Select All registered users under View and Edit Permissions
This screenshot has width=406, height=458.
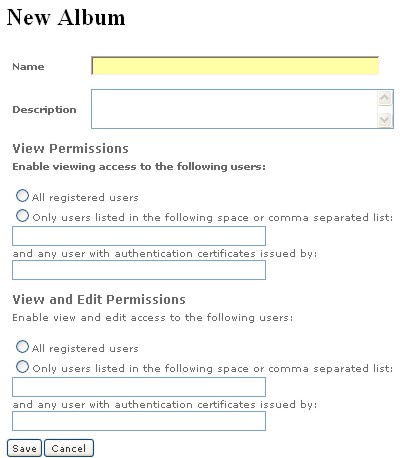tap(22, 347)
